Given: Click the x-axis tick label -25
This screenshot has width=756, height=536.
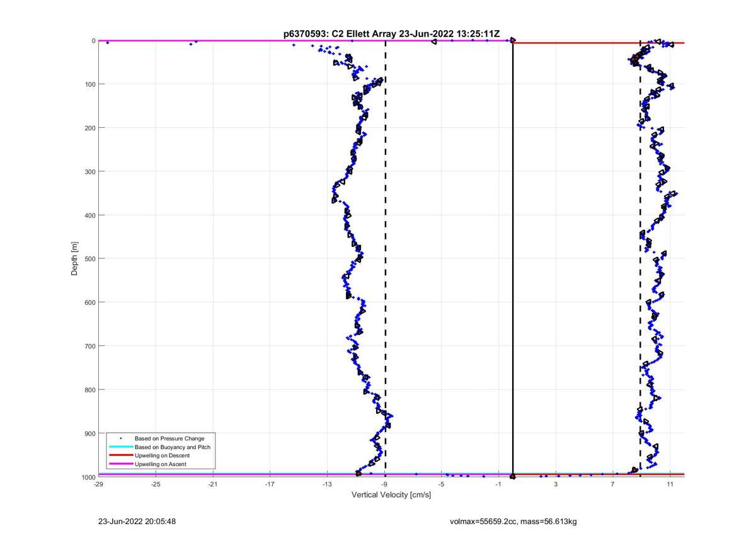Looking at the screenshot, I should pos(156,484).
